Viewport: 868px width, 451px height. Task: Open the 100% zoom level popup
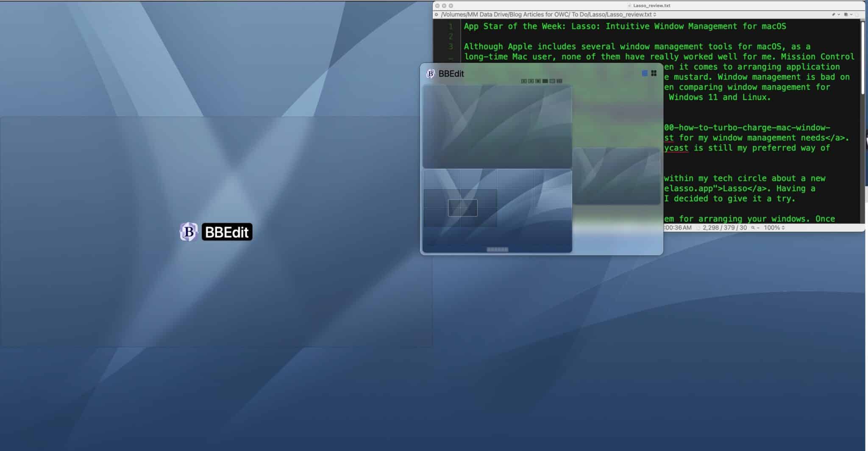click(774, 227)
